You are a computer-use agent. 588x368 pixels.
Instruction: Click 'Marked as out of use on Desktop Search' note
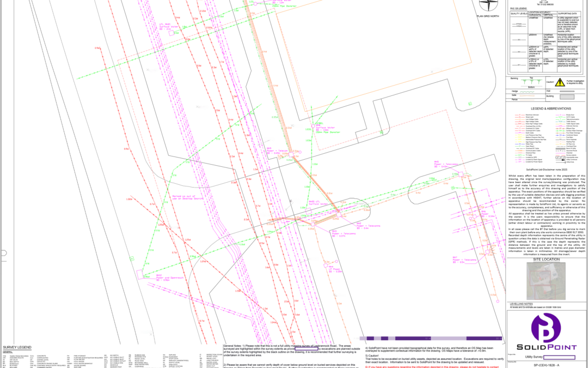pos(188,197)
